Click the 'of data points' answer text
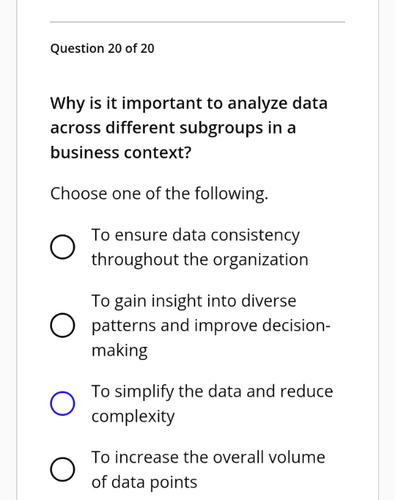This screenshot has width=395, height=500. pos(144,482)
